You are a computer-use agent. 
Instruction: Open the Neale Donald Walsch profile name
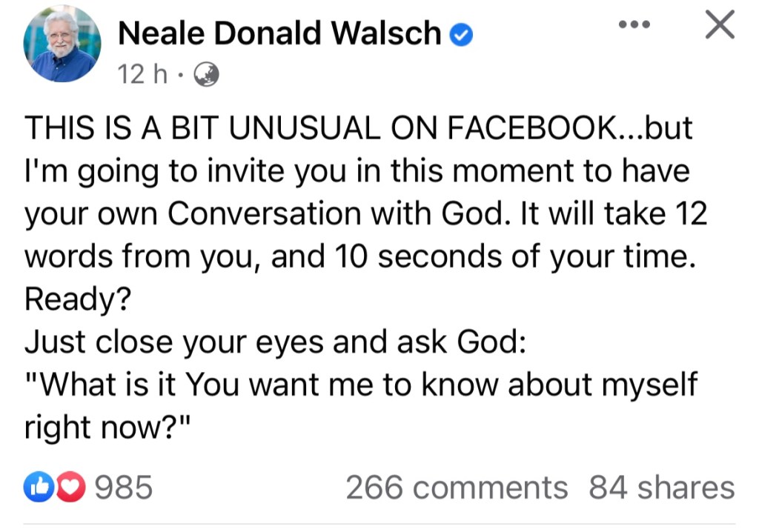click(280, 33)
